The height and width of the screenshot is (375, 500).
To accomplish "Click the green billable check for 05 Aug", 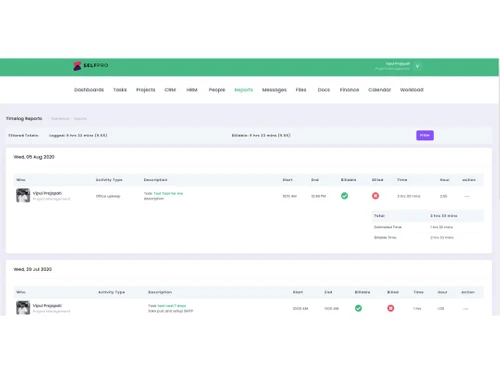I will pos(345,196).
